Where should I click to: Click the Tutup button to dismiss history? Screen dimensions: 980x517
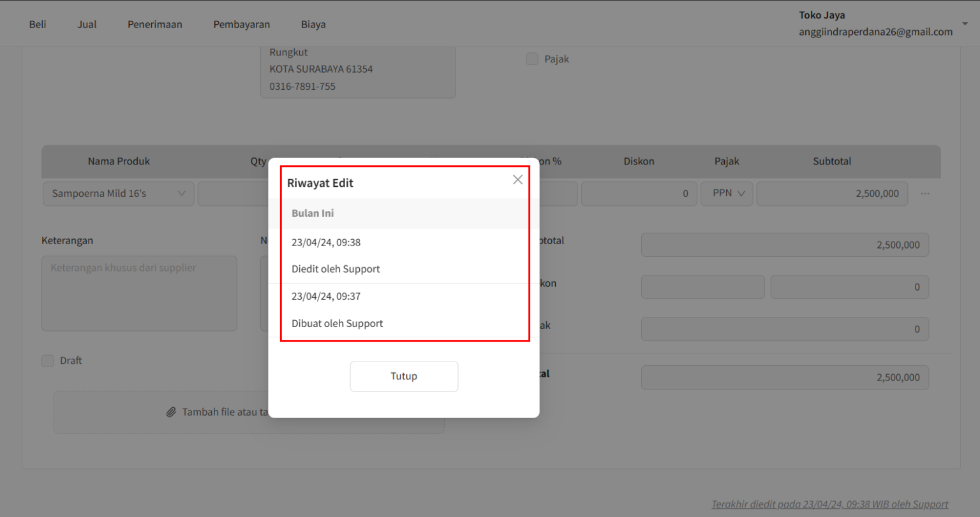403,376
